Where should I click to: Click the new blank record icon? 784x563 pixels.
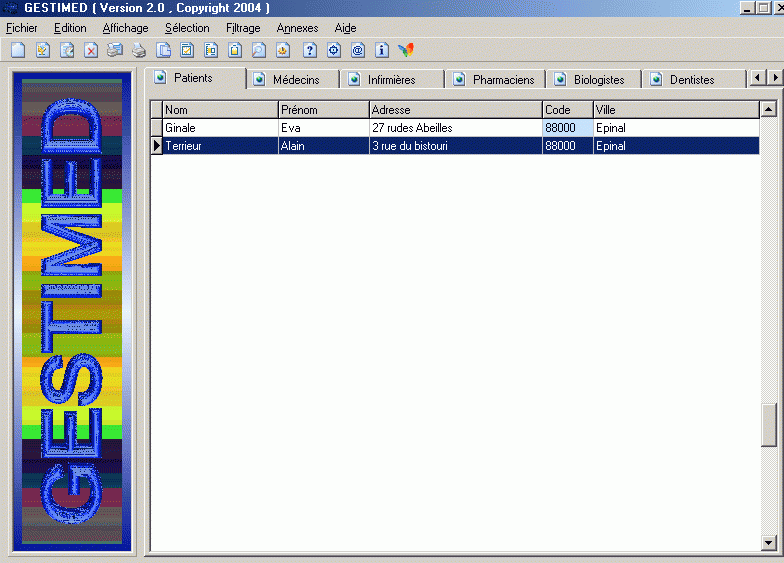click(18, 50)
